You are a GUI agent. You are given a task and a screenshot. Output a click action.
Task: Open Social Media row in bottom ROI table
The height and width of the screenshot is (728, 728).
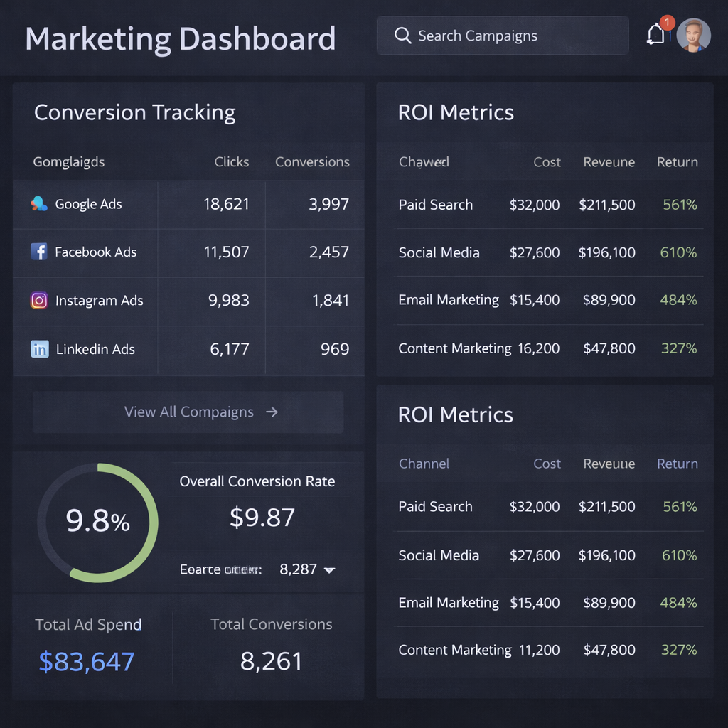[439, 555]
